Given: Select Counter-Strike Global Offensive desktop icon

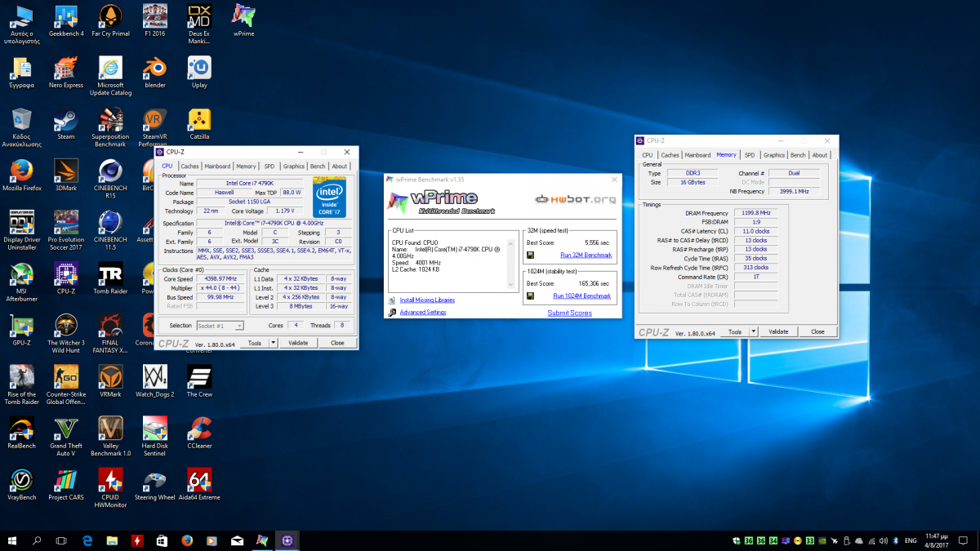Looking at the screenshot, I should (66, 384).
